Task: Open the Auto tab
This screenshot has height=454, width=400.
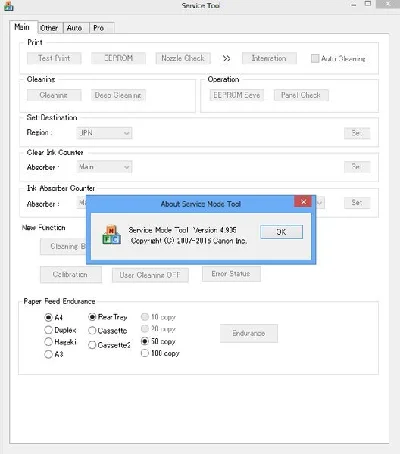Action: (x=75, y=28)
